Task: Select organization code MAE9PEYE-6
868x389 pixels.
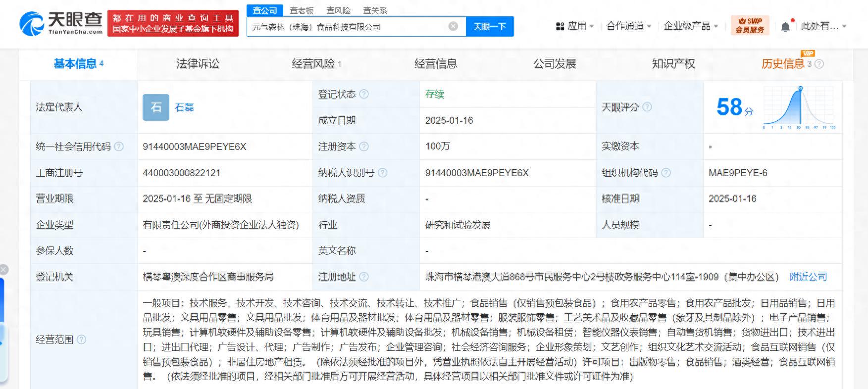Action: 738,173
